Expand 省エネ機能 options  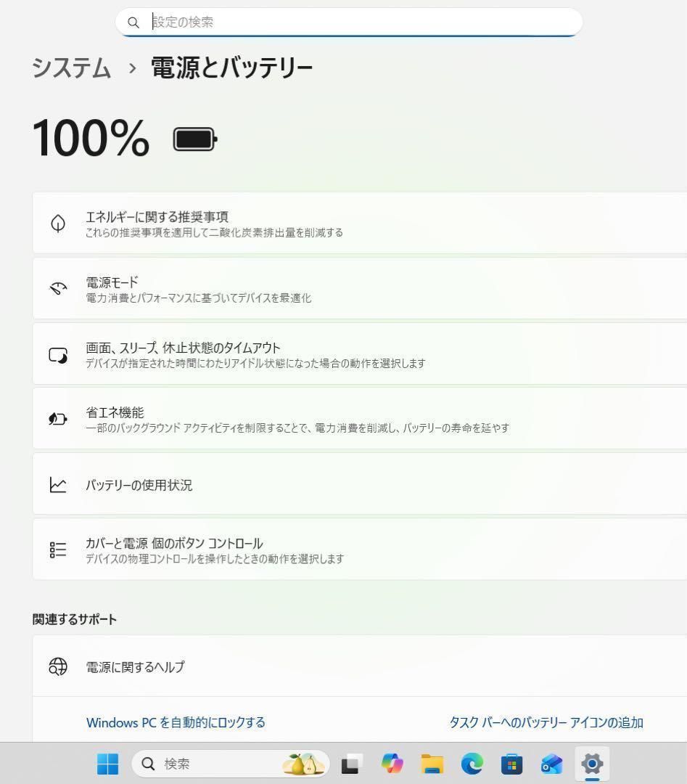363,419
